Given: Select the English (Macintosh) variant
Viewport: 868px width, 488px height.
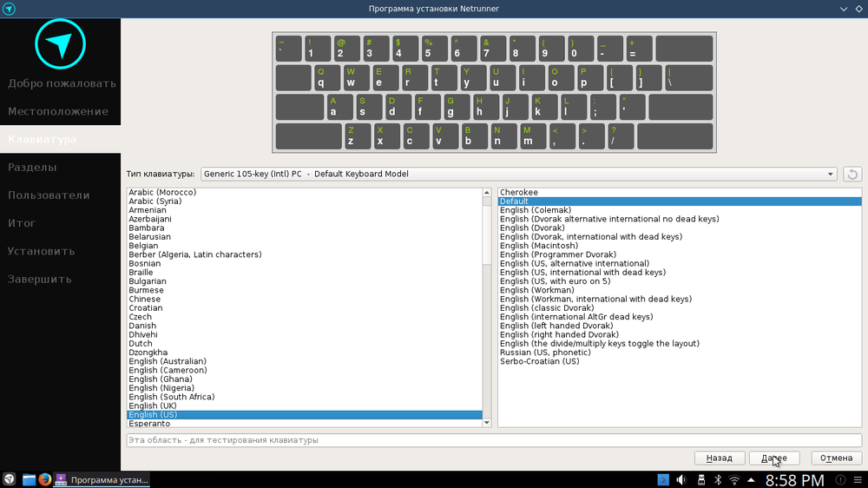Looking at the screenshot, I should click(680, 246).
